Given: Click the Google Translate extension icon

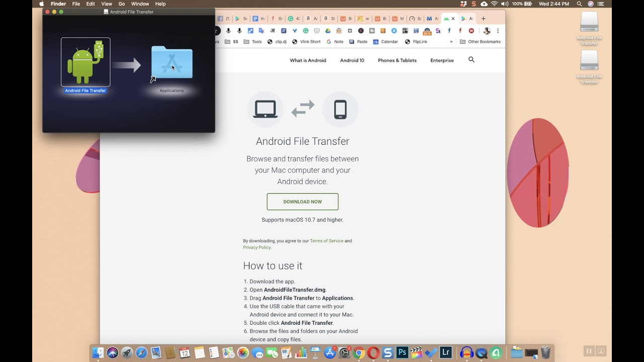Looking at the screenshot, I should pyautogui.click(x=262, y=31).
